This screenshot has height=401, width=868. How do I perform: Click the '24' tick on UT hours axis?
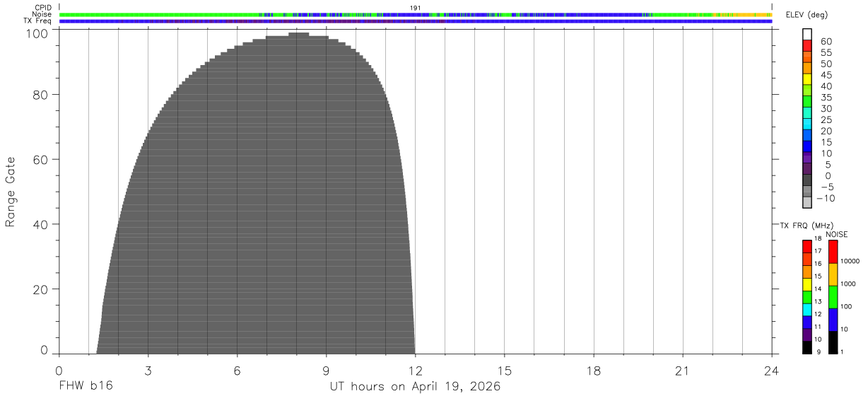tap(771, 370)
